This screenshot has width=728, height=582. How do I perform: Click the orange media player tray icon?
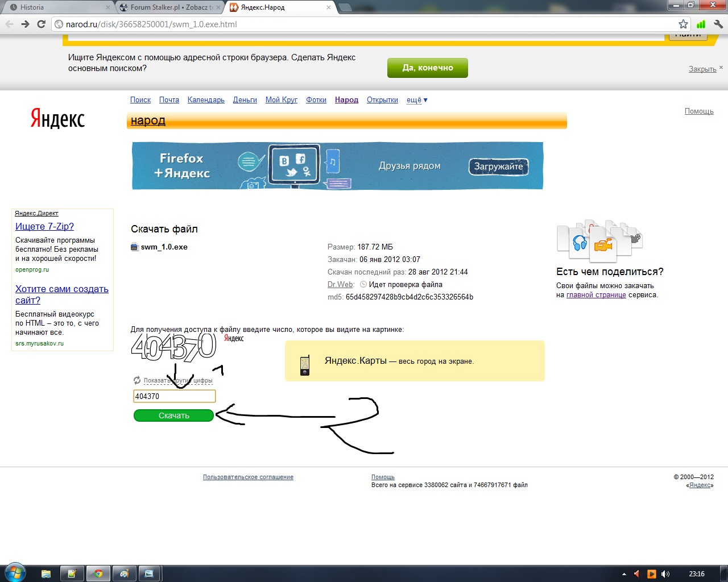pyautogui.click(x=652, y=574)
